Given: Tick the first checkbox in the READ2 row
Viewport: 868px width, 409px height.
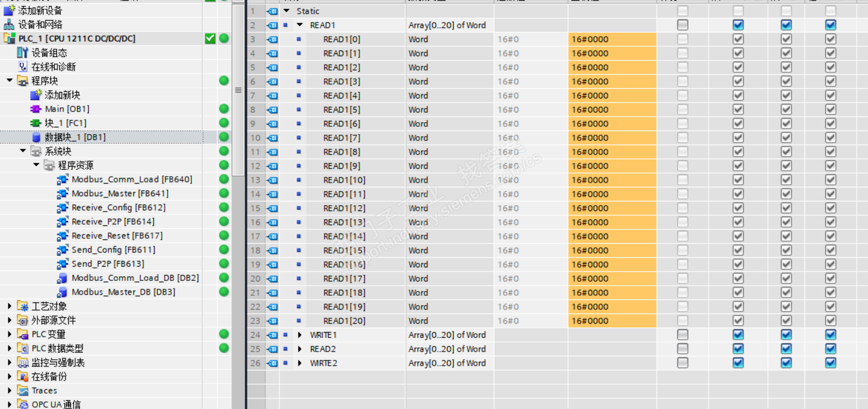Looking at the screenshot, I should click(x=683, y=349).
